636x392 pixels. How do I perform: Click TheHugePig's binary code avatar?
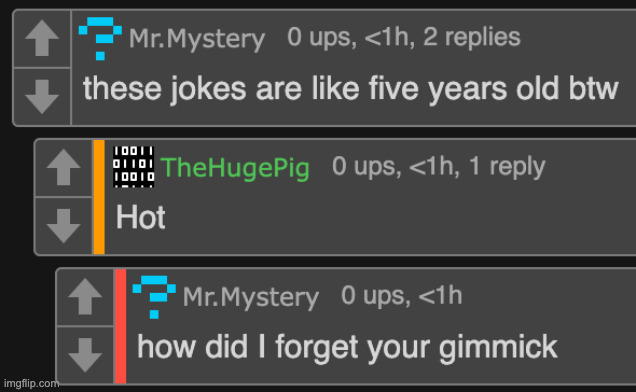click(x=133, y=167)
